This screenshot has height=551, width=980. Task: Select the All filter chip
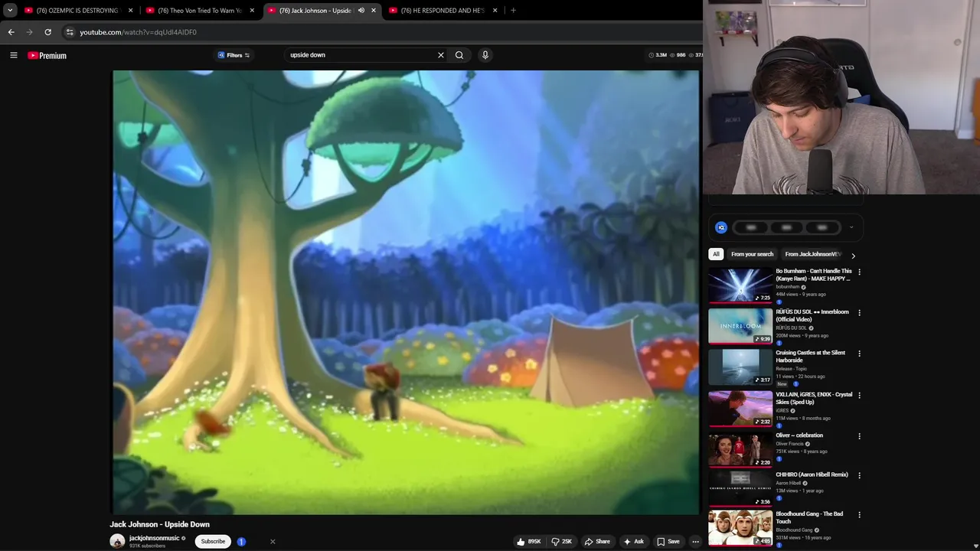[x=716, y=254]
